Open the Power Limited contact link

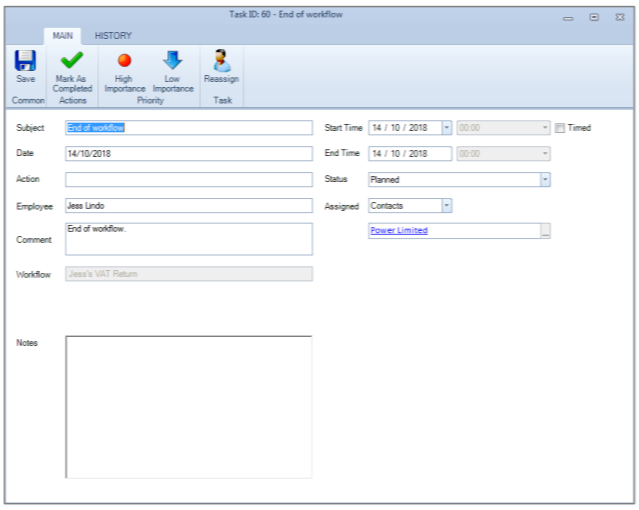coord(399,230)
